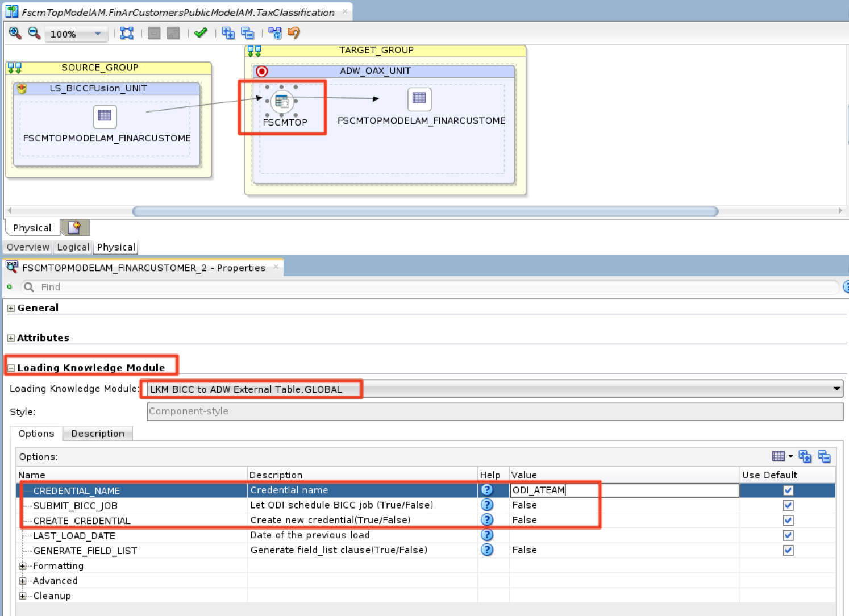Viewport: 849px width, 616px height.
Task: Click the fit-to-window diagram icon
Action: tap(127, 34)
